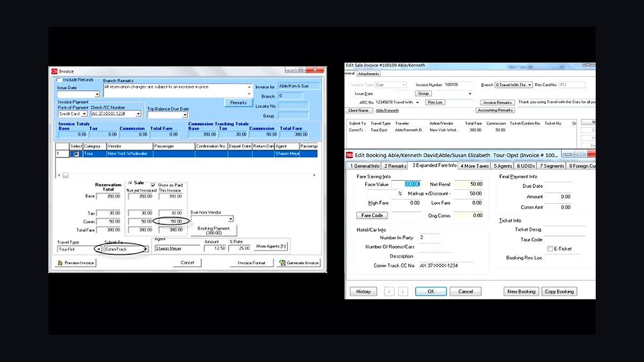Go to next booking arrow

pos(403,292)
